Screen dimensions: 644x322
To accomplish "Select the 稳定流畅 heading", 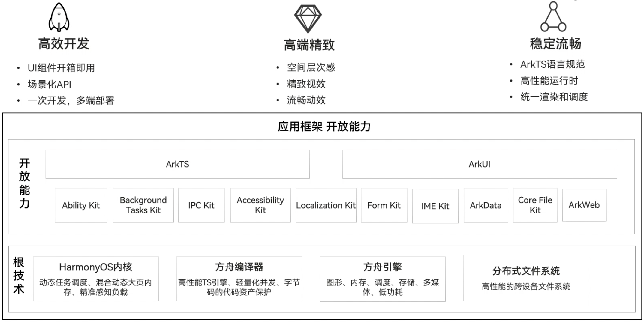I will click(x=555, y=44).
